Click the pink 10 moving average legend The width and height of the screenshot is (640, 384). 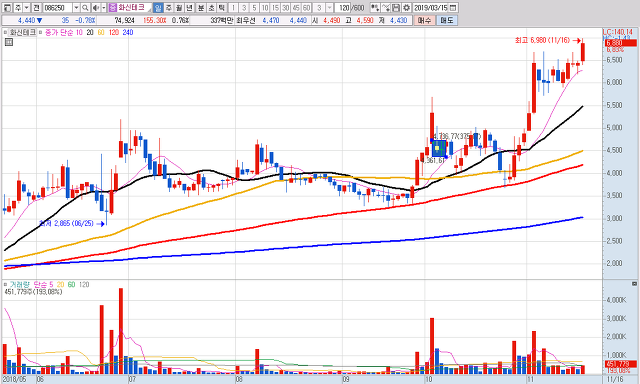tap(79, 32)
